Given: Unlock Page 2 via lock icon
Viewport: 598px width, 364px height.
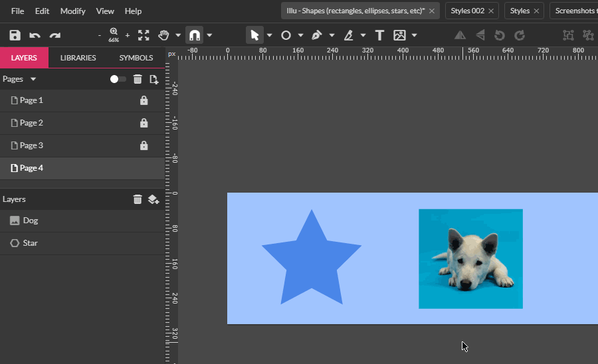Looking at the screenshot, I should (144, 123).
